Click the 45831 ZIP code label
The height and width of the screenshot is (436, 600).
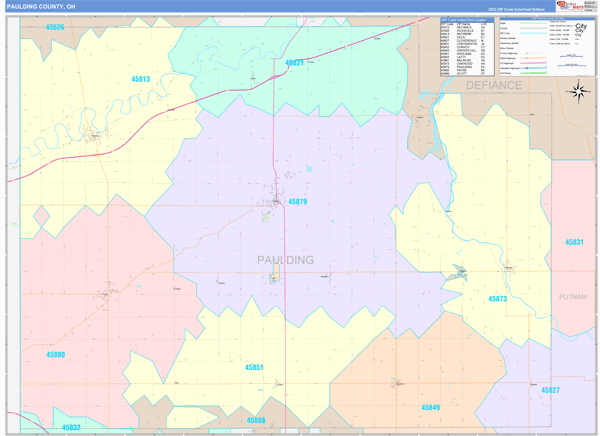[x=574, y=242]
